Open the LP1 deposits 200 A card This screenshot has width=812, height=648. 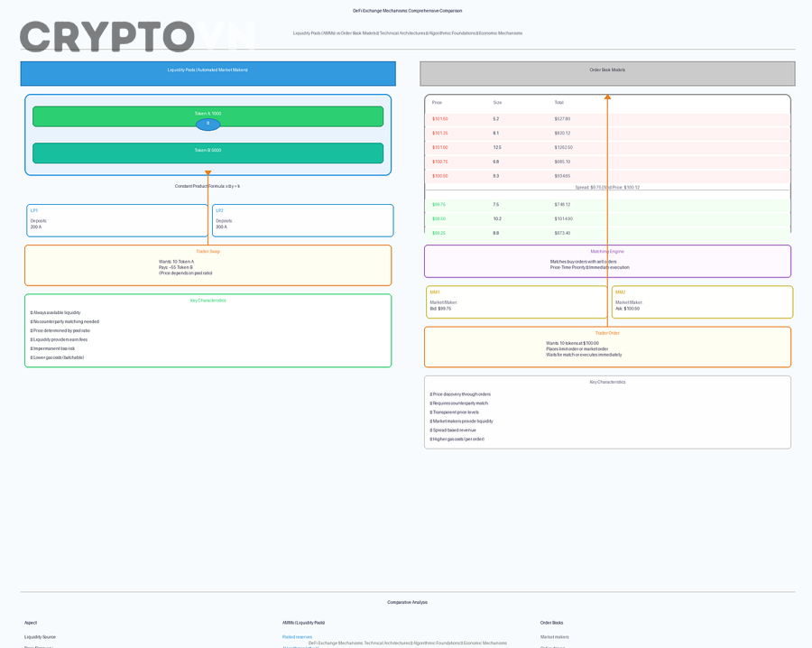point(117,220)
